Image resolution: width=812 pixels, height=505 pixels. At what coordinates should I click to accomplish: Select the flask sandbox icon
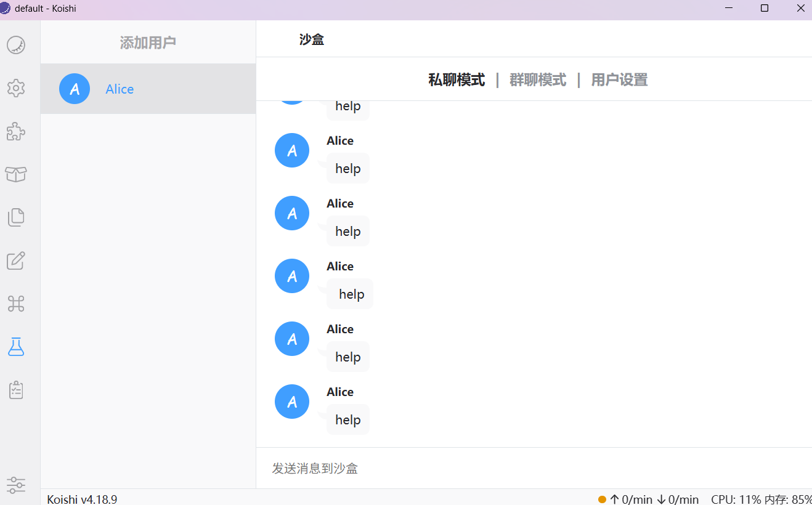pyautogui.click(x=16, y=347)
